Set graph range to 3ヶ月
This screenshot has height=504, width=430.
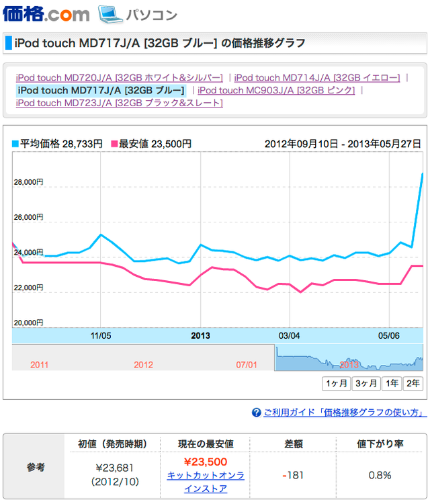click(x=365, y=384)
